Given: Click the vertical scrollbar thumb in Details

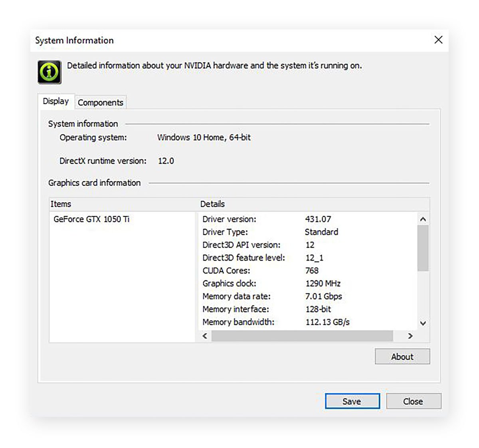Looking at the screenshot, I should coord(423,248).
